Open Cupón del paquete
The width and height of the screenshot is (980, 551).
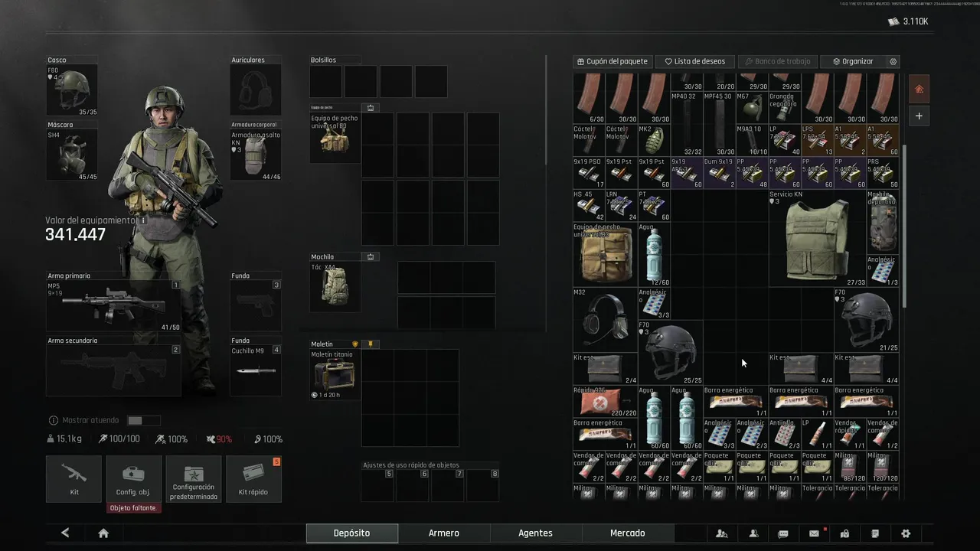coord(612,61)
